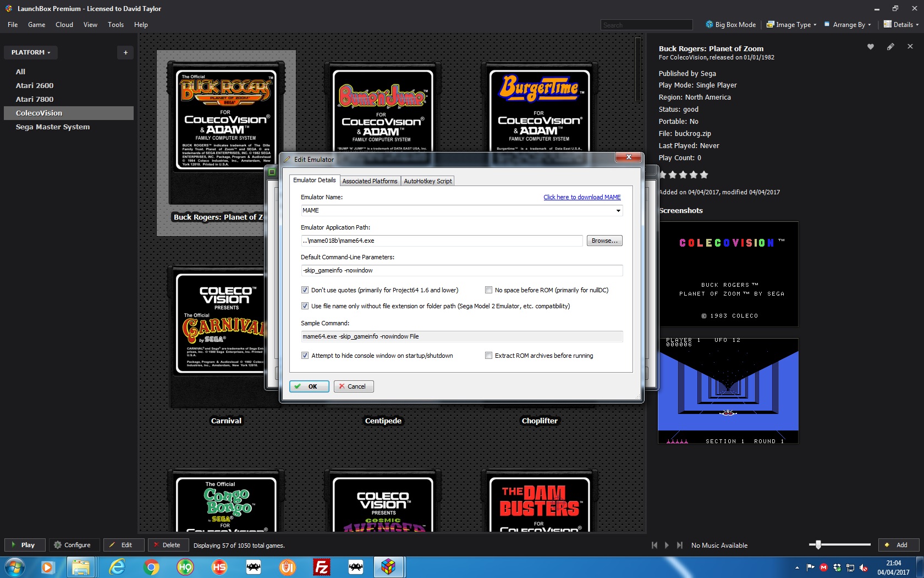Select the Emulator Details tab
The width and height of the screenshot is (924, 578).
pos(314,180)
